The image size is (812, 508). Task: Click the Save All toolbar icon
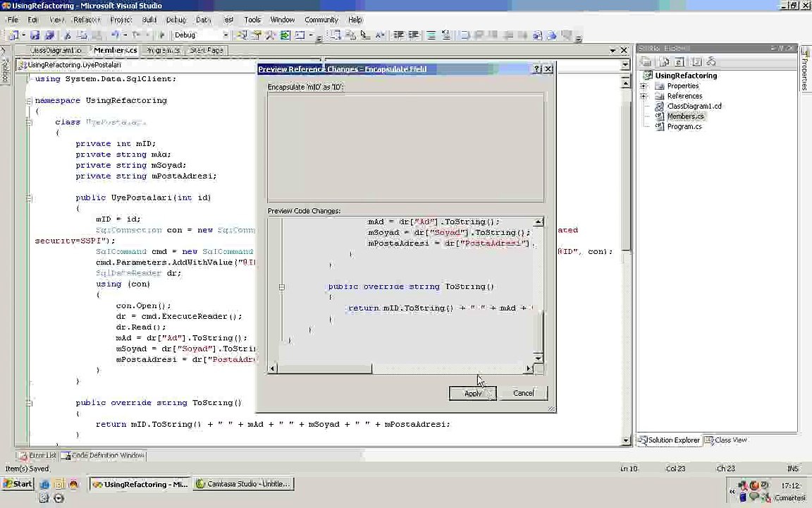click(49, 35)
